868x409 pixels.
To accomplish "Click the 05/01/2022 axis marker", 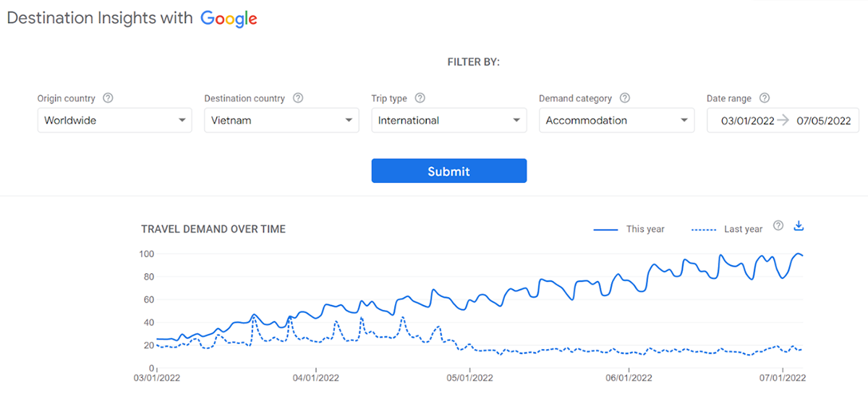I will click(469, 378).
